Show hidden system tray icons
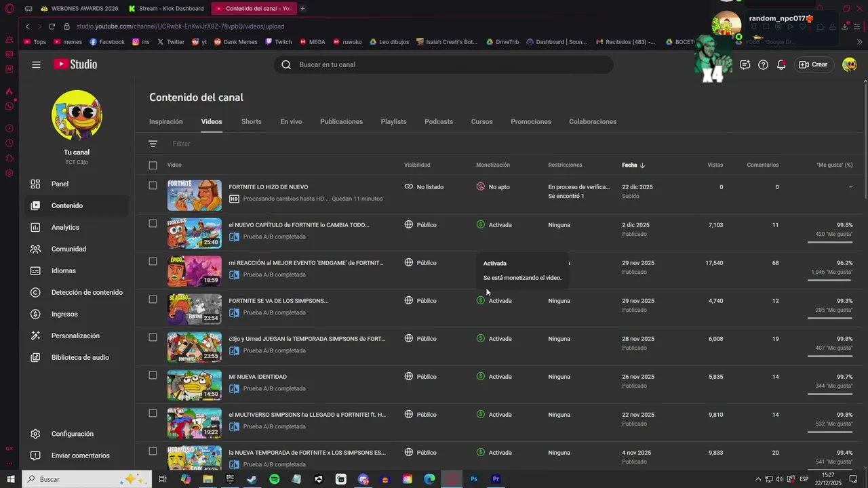This screenshot has height=488, width=868. click(x=758, y=479)
